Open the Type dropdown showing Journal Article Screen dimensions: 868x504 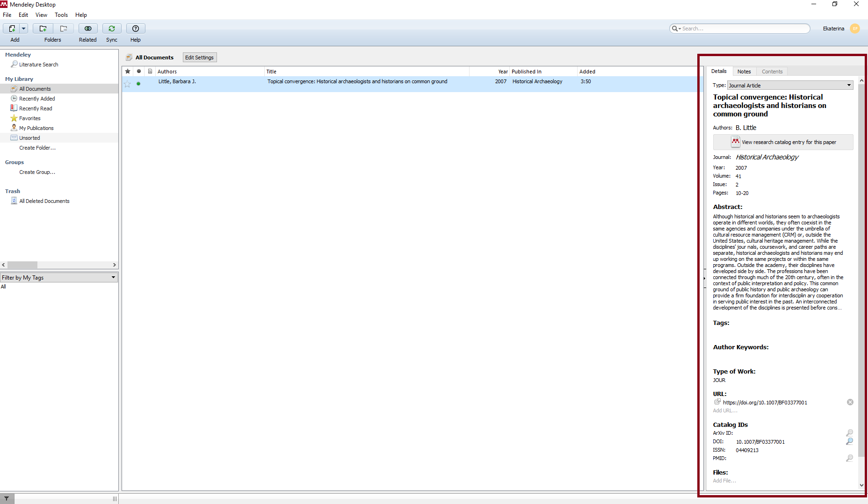[790, 85]
